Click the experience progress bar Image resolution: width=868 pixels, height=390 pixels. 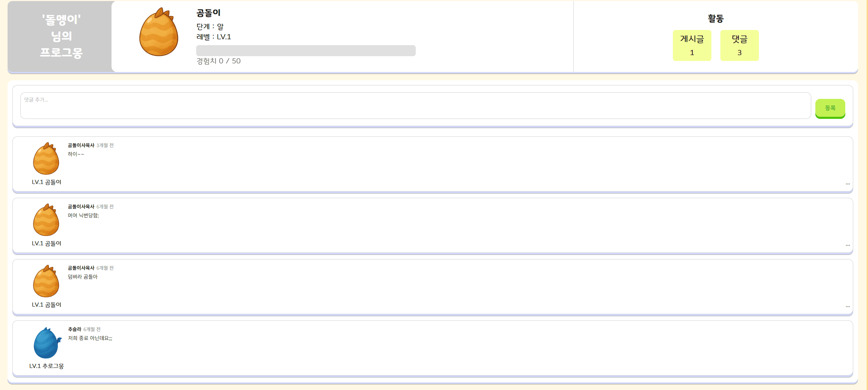point(306,51)
